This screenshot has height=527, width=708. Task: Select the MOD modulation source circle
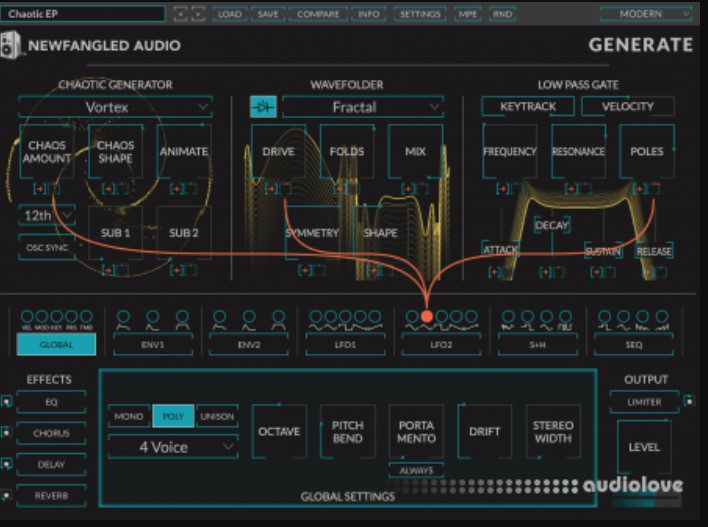click(42, 316)
